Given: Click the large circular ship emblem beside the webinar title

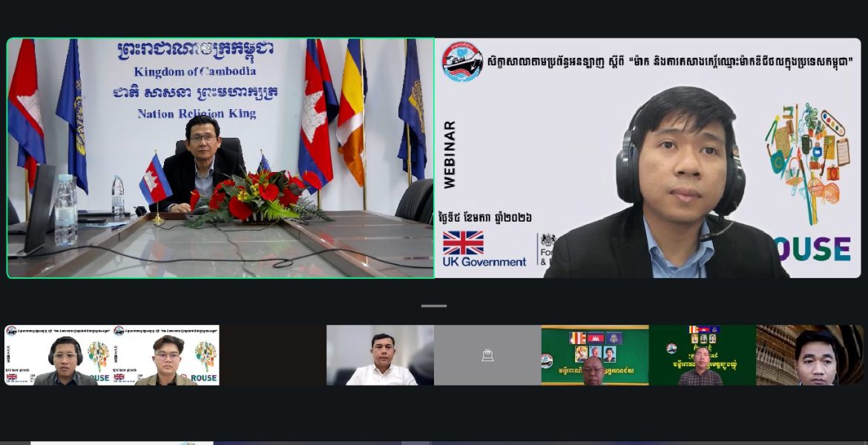Looking at the screenshot, I should pyautogui.click(x=462, y=62).
